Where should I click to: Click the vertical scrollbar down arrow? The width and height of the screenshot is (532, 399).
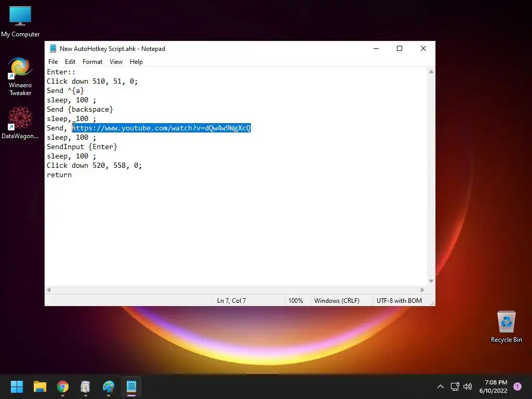pos(431,281)
